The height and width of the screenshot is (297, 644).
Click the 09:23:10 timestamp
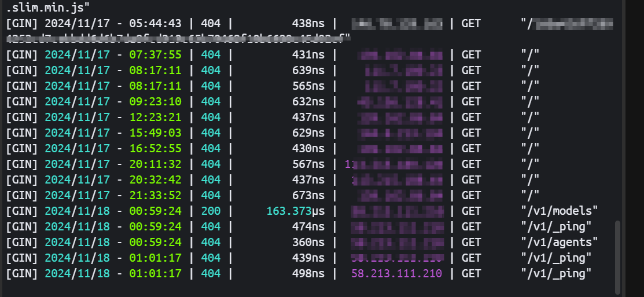[x=155, y=102]
